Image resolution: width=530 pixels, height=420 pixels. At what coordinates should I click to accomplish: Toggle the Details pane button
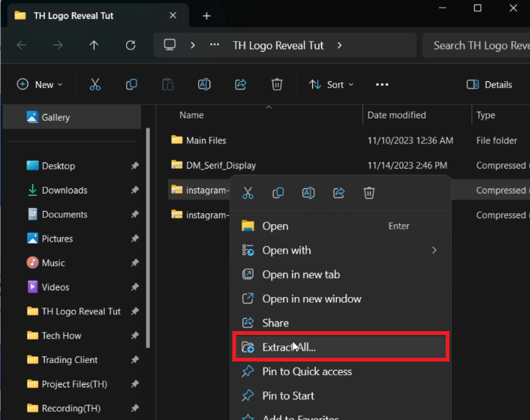tap(490, 84)
